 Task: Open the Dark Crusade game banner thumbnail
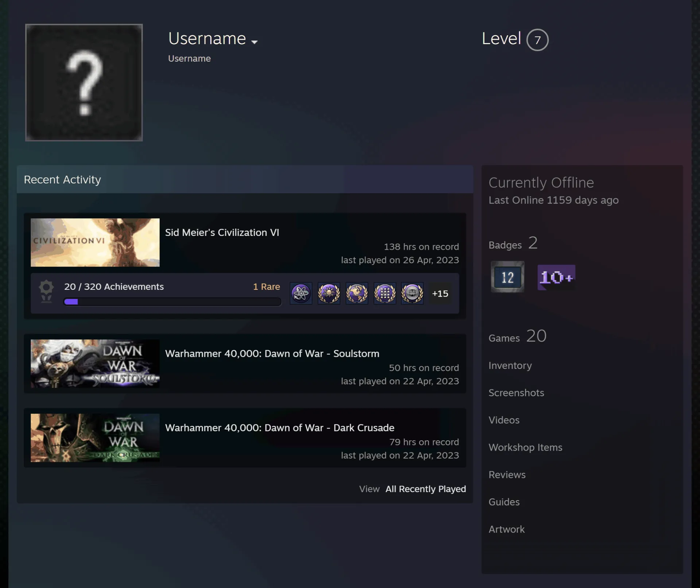(x=95, y=438)
